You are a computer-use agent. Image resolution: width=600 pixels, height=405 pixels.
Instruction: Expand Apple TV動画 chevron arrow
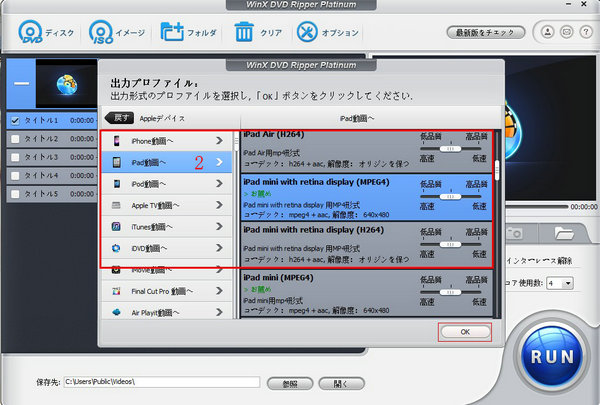pyautogui.click(x=219, y=205)
